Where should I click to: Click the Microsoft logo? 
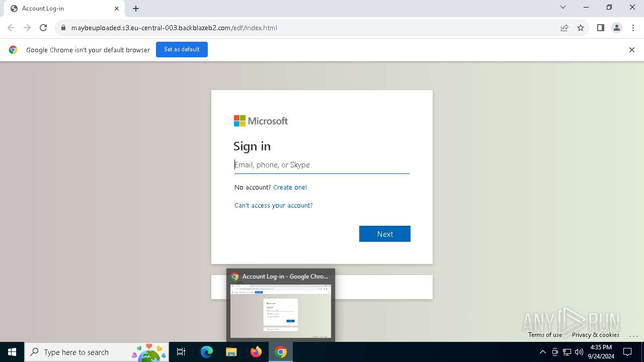pyautogui.click(x=261, y=121)
